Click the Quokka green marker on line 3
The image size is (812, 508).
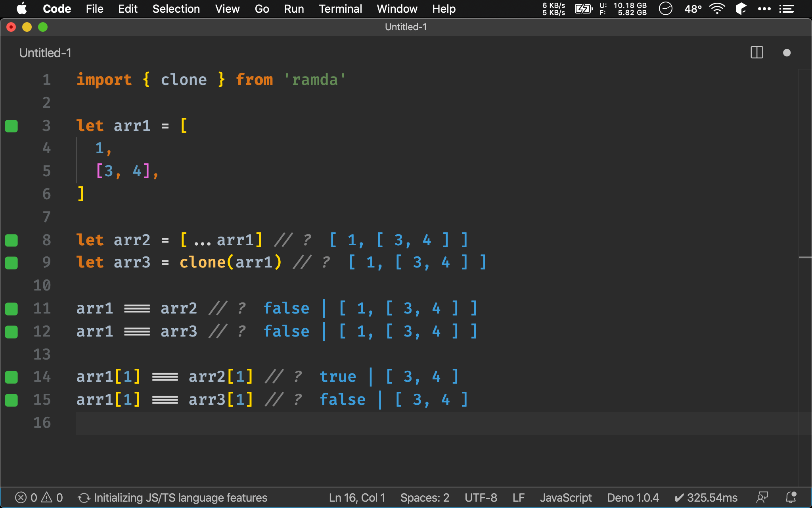pyautogui.click(x=11, y=126)
